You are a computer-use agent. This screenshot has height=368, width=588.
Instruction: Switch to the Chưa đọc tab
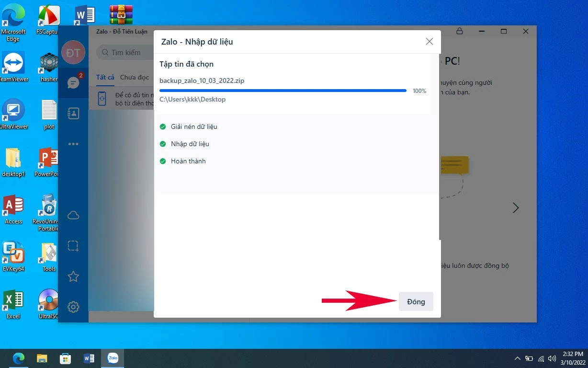[x=134, y=77]
